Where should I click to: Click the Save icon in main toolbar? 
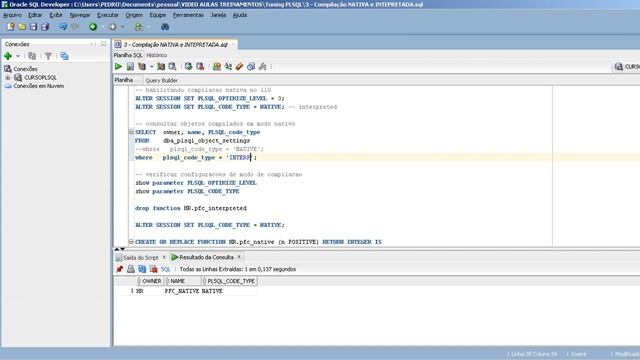[33, 27]
